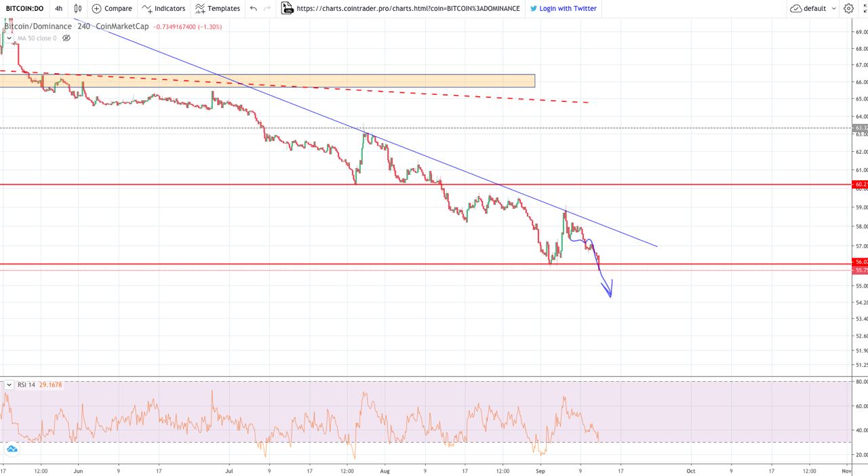Click the 80.00 RSI axis label
The width and height of the screenshot is (868, 476).
(861, 382)
